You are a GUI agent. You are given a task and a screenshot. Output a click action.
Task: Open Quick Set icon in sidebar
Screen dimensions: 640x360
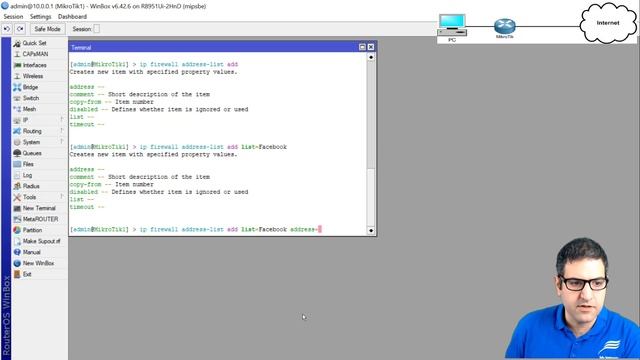point(17,43)
